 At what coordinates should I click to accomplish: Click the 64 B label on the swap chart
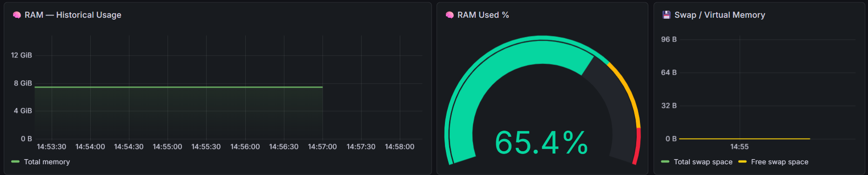pos(669,72)
